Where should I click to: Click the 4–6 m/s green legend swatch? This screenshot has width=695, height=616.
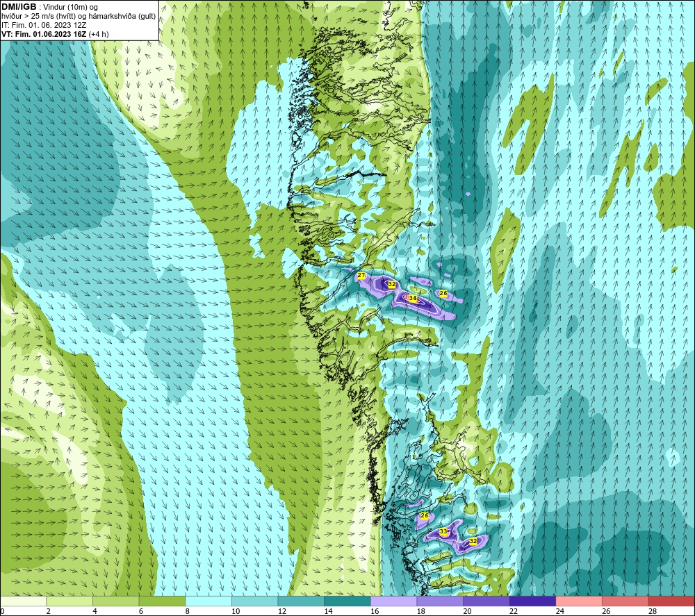[115, 601]
